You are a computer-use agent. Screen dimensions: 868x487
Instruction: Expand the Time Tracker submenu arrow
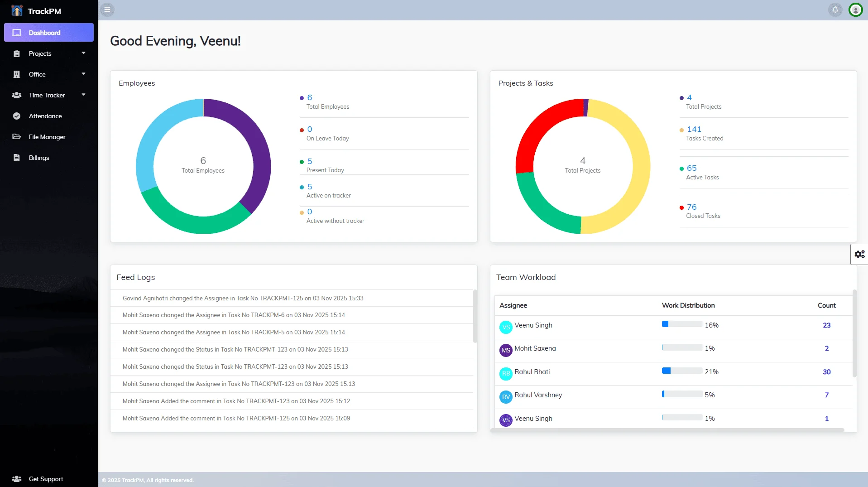click(x=83, y=95)
